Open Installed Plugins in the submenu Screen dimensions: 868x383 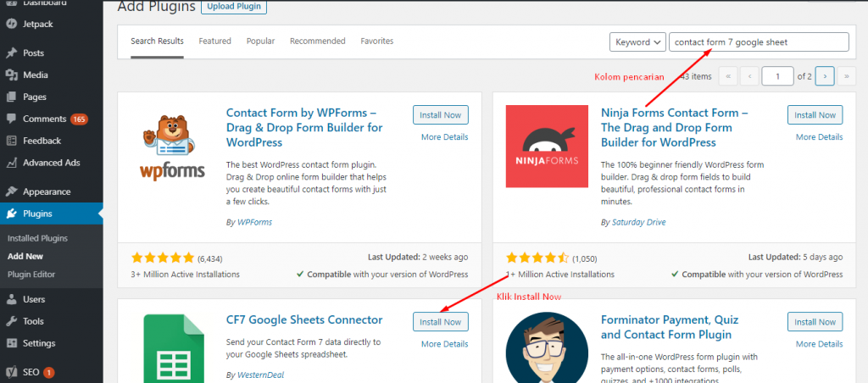37,238
